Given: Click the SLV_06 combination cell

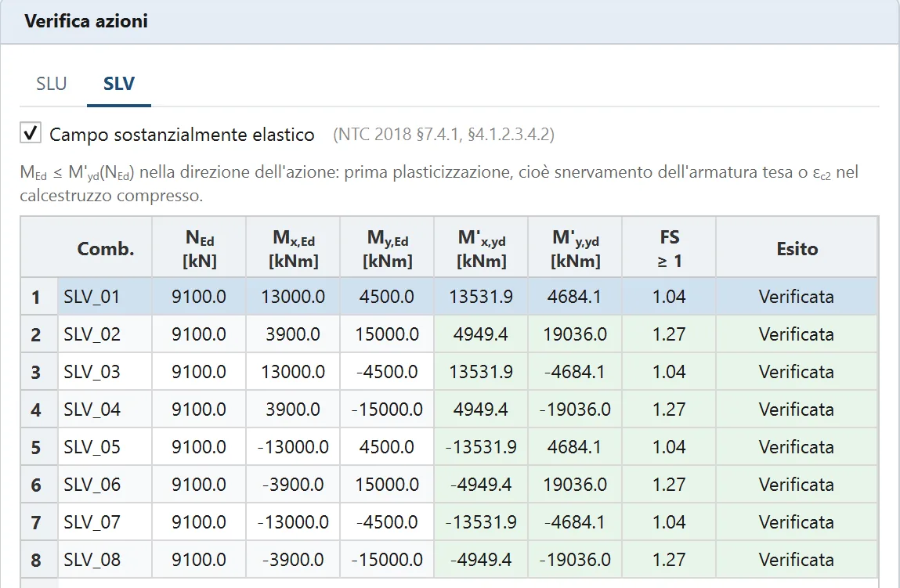Looking at the screenshot, I should click(x=105, y=484).
